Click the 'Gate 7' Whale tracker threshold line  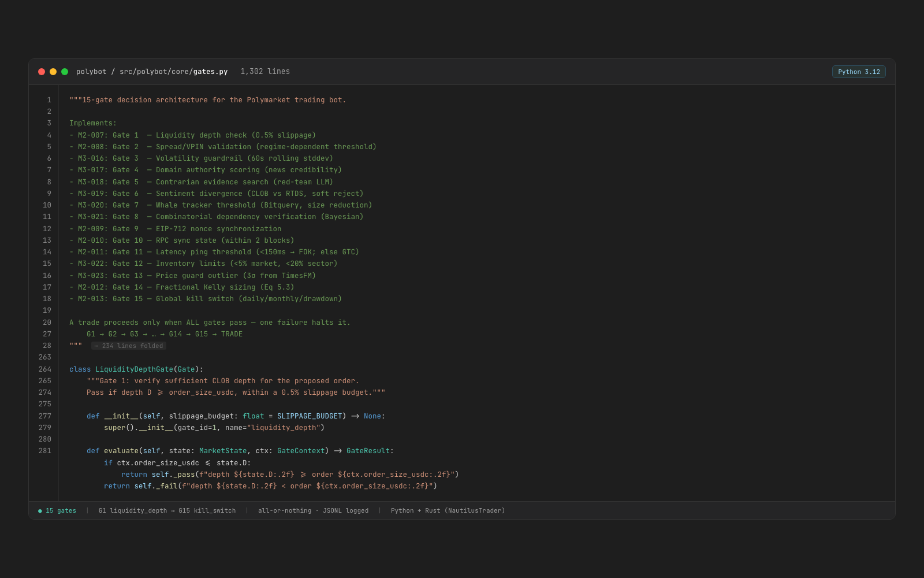[x=221, y=205]
